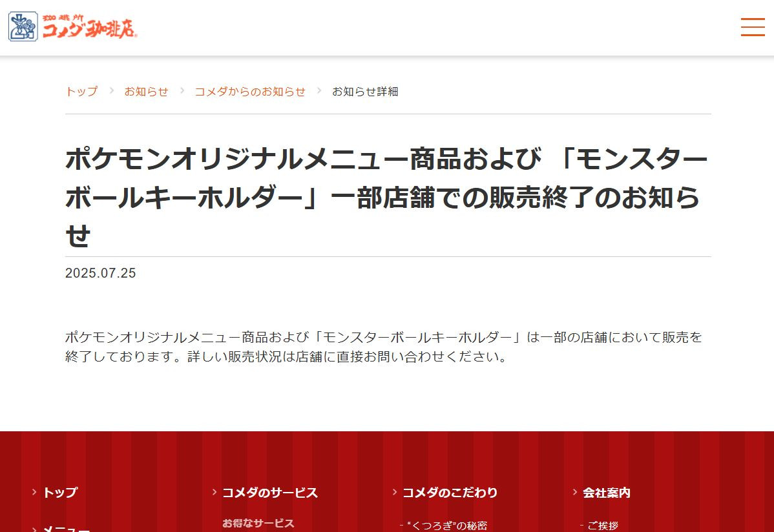Click chevron arrow after トップ breadcrumb

(x=112, y=91)
